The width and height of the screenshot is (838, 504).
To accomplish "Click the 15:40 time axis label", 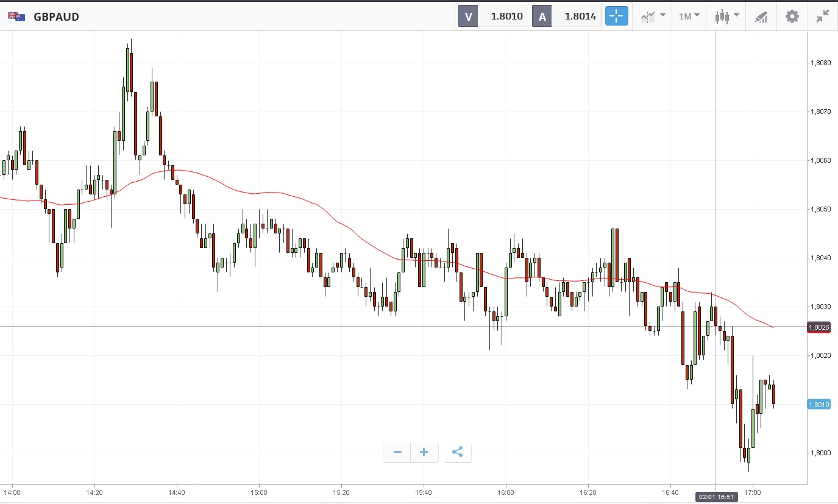I will (424, 492).
